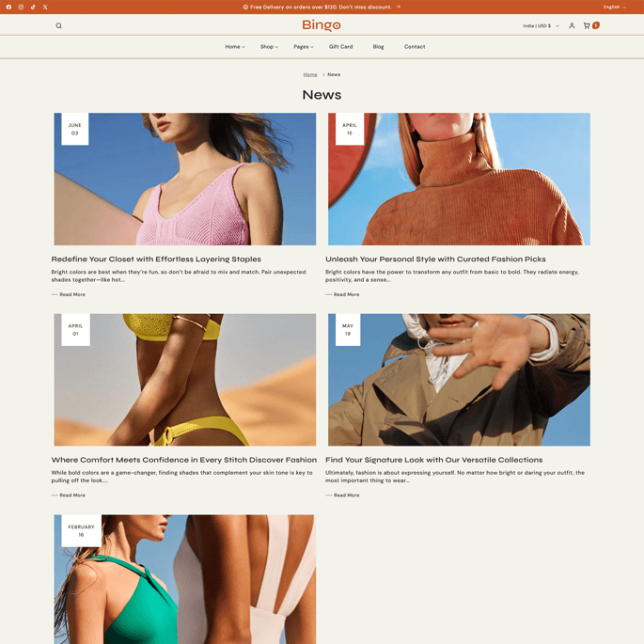Open the English language dropdown
The height and width of the screenshot is (644, 644).
[615, 7]
